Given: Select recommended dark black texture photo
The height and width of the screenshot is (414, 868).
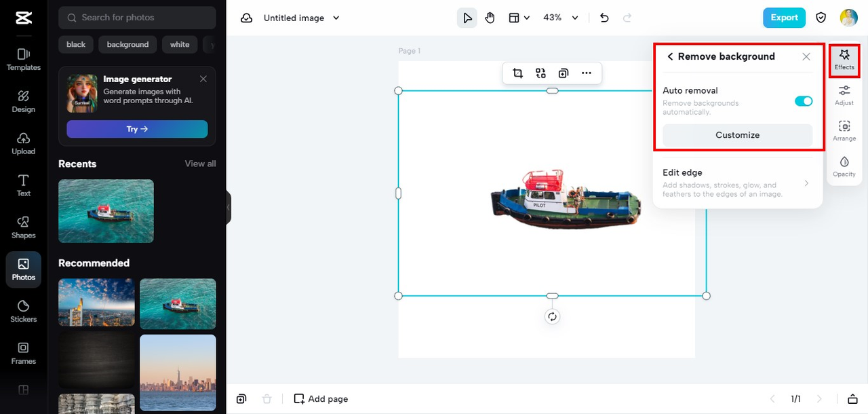Looking at the screenshot, I should tap(96, 360).
